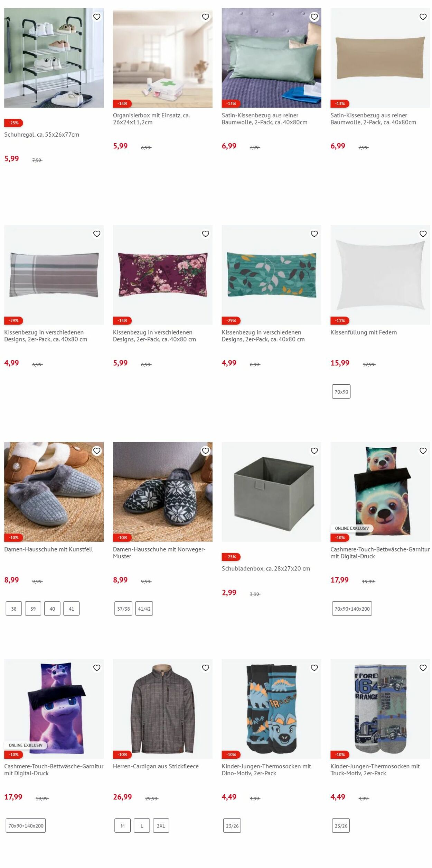Screen dimensions: 432x868
Task: Add Schubladenbox to favorites heart
Action: [314, 451]
